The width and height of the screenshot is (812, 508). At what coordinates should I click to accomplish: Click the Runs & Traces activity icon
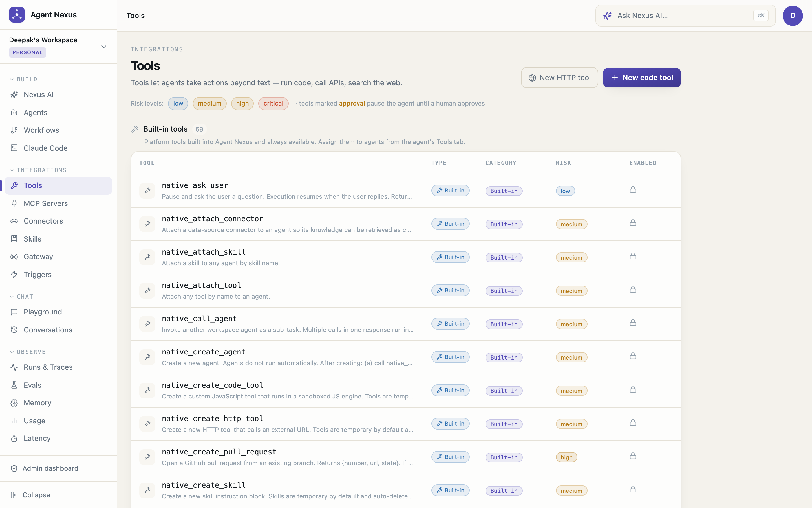[14, 367]
